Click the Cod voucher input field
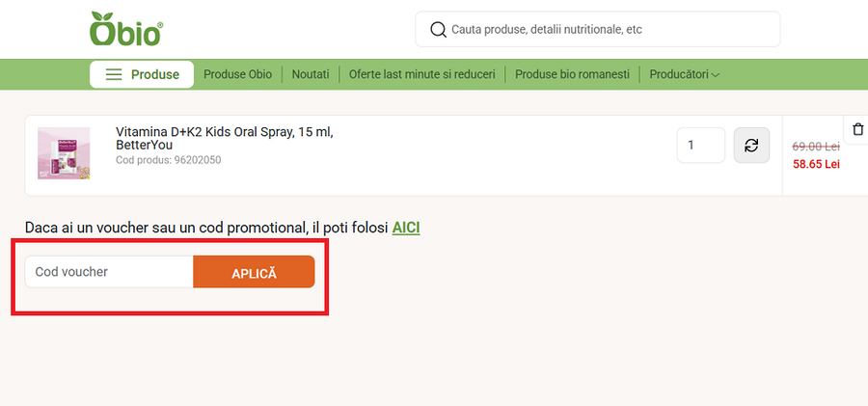The image size is (868, 406). (109, 272)
